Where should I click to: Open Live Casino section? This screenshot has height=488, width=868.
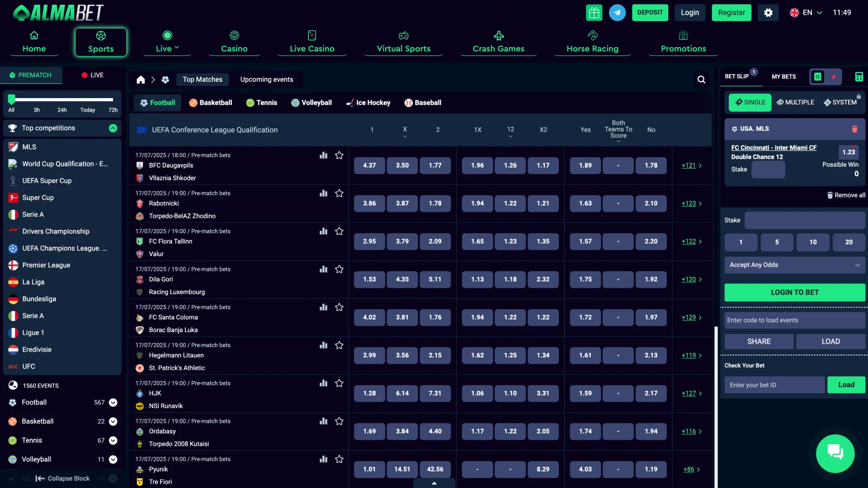coord(312,42)
